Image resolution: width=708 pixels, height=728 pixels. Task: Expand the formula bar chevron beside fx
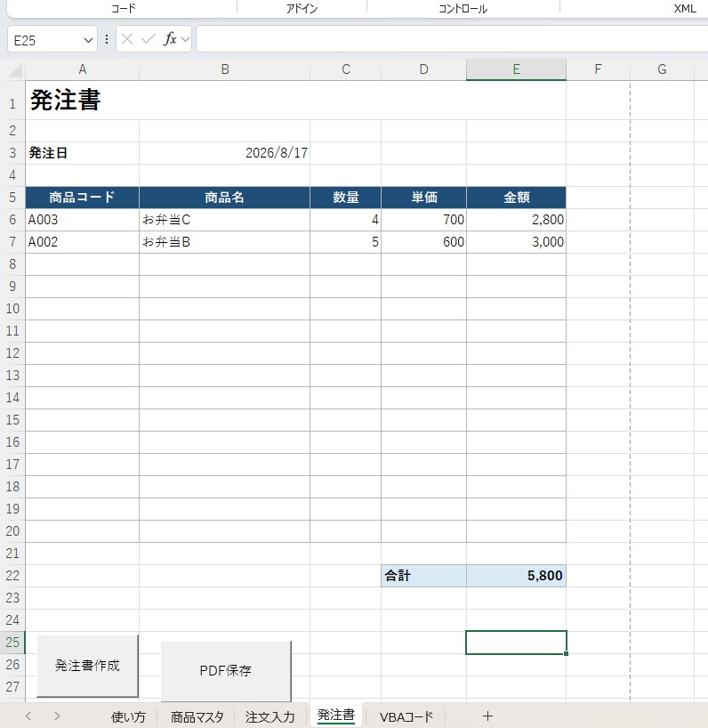(185, 39)
